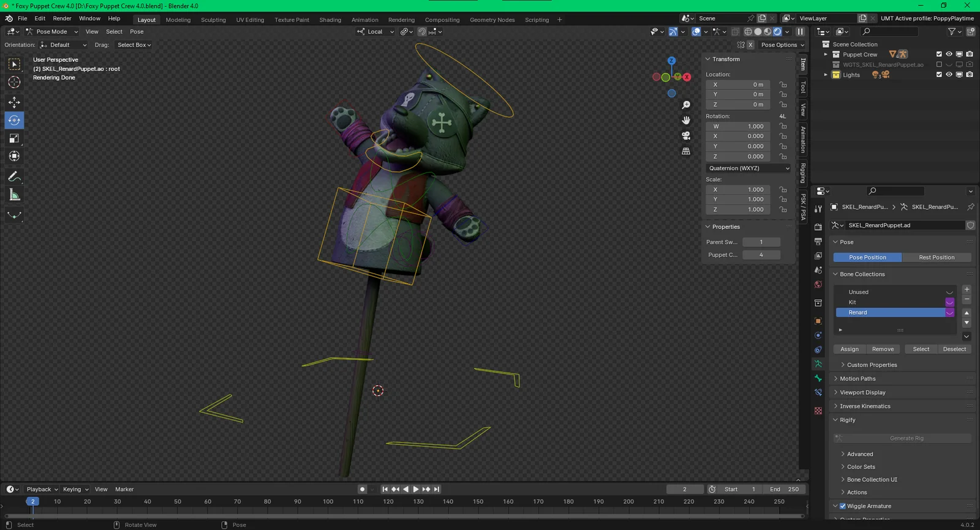Pick the Annotate pencil tool
Viewport: 980px width, 530px height.
click(14, 177)
